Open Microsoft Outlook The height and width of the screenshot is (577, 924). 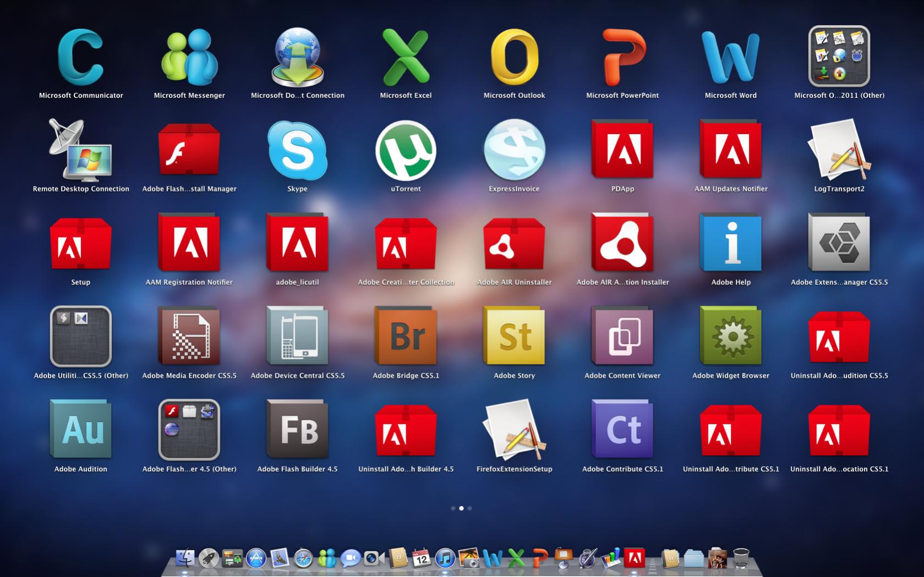[x=514, y=57]
